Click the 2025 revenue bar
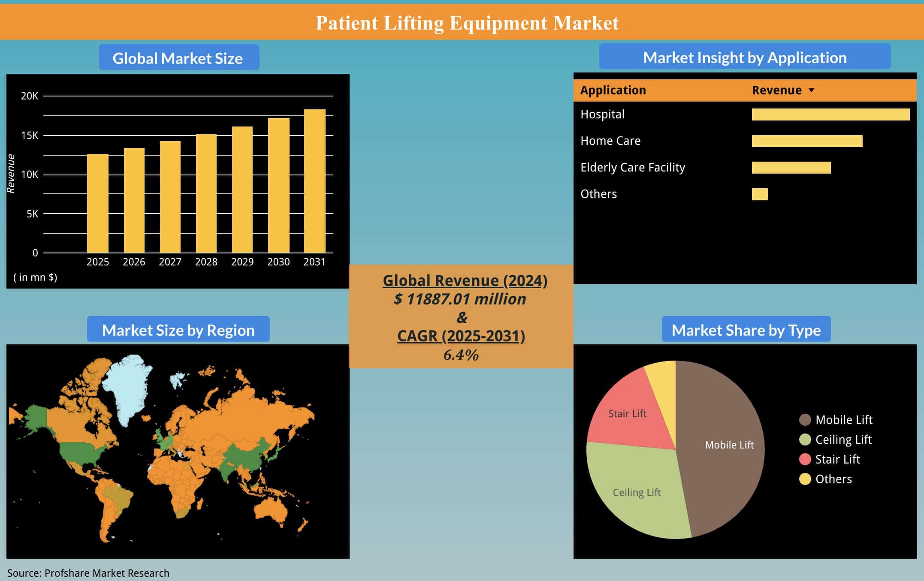 coord(98,203)
